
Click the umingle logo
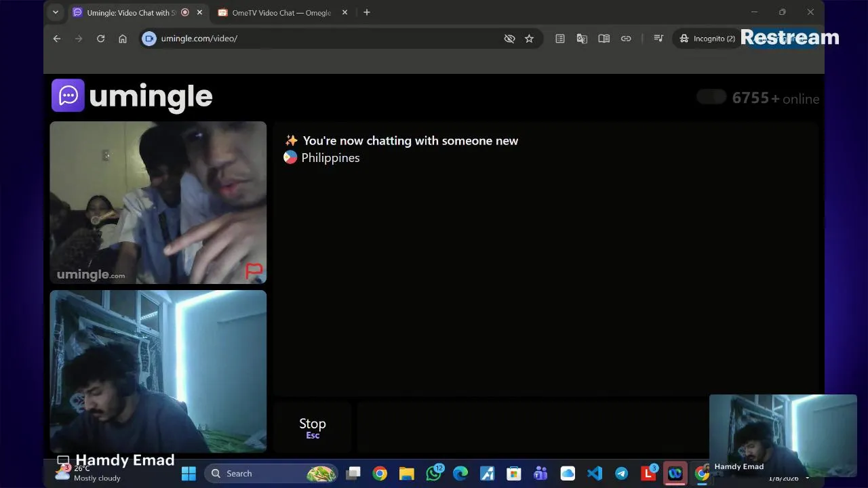[132, 96]
